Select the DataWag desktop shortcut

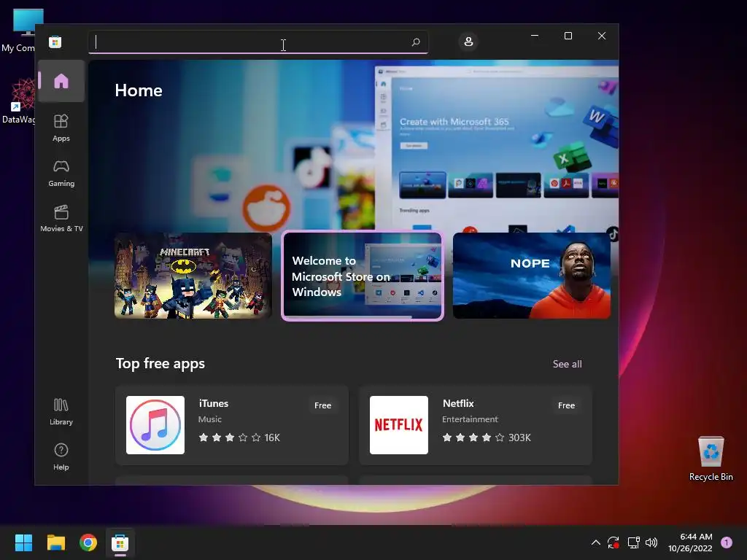click(x=18, y=101)
